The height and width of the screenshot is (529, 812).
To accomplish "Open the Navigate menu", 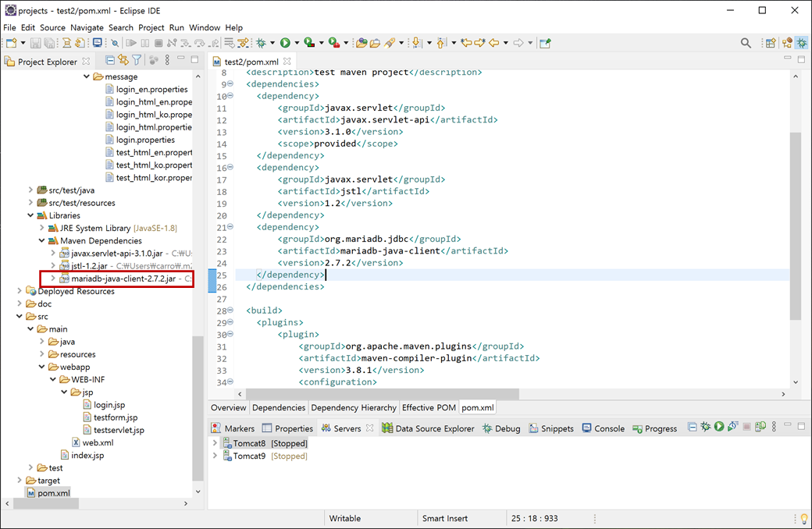I will tap(87, 27).
